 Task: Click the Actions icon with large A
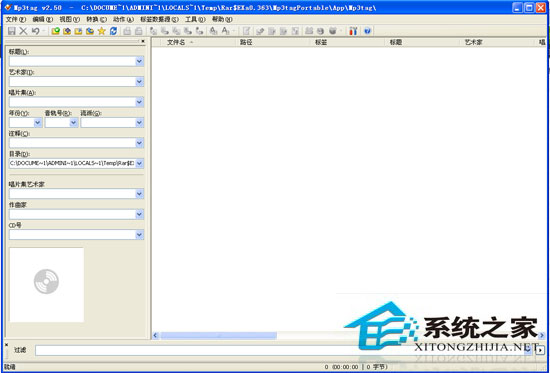213,31
